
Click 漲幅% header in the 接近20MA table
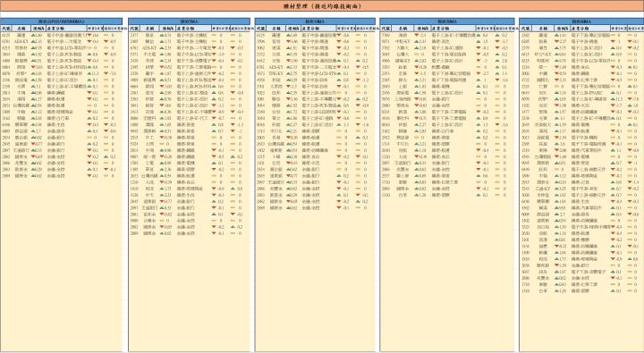(x=422, y=29)
